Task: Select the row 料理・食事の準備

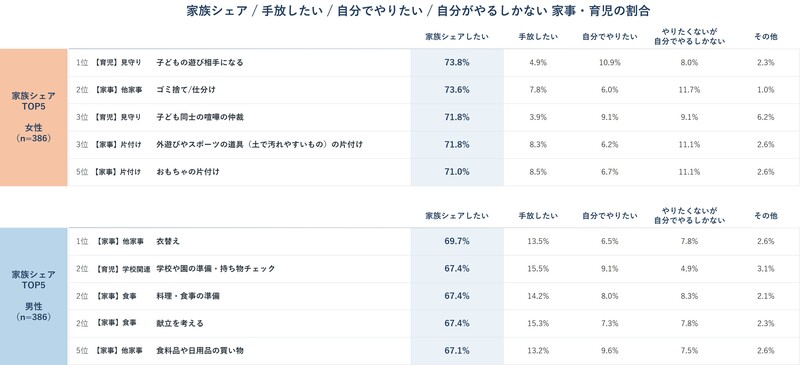Action: coord(434,296)
